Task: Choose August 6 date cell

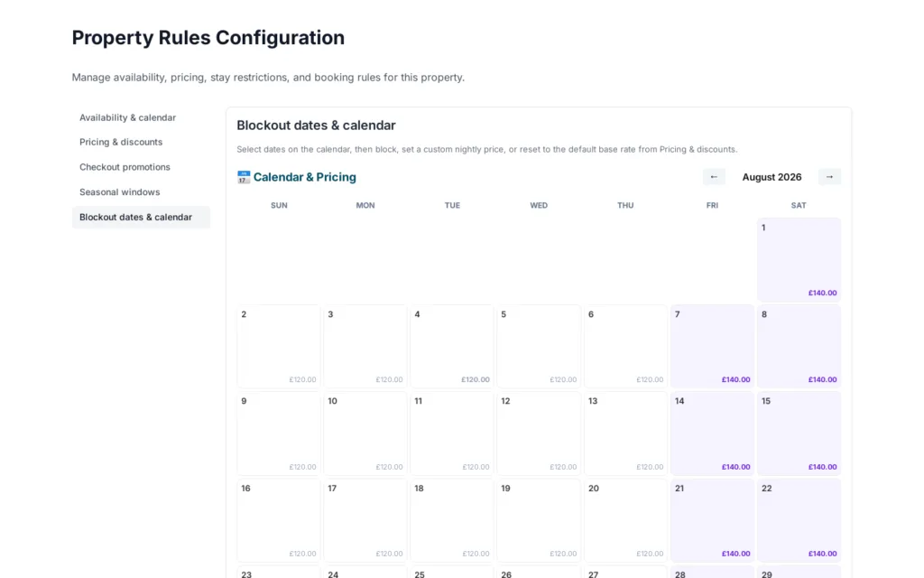Action: click(x=625, y=347)
